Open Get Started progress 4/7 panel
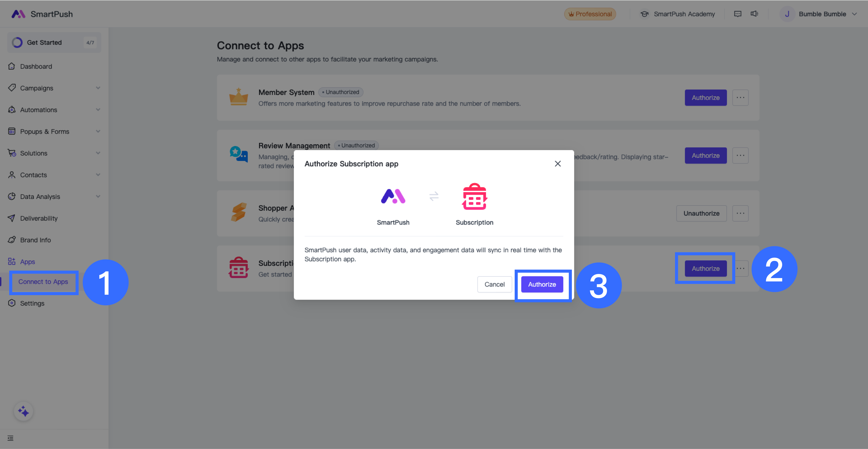 tap(54, 43)
